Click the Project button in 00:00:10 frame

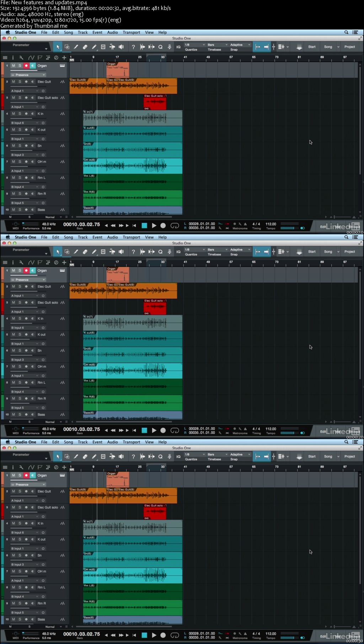coord(350,47)
